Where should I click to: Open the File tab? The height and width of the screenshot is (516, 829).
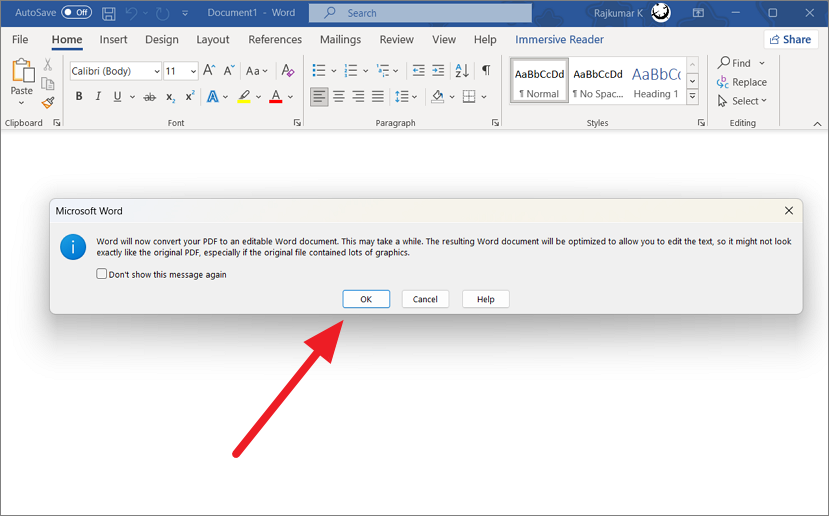[x=20, y=40]
